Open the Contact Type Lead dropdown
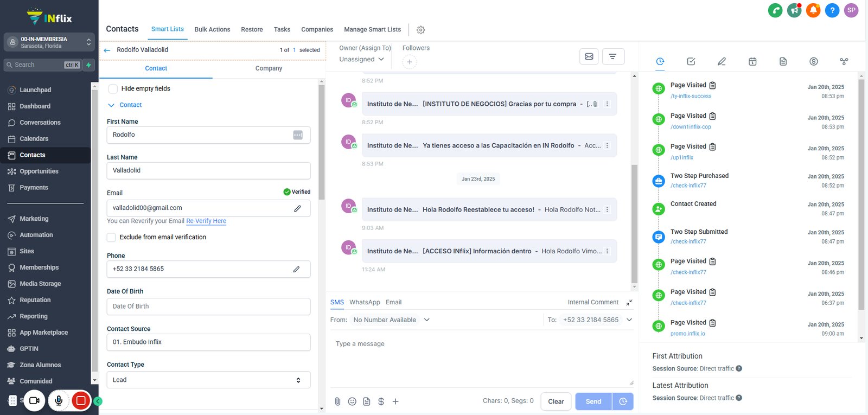The width and height of the screenshot is (868, 415). coord(208,380)
